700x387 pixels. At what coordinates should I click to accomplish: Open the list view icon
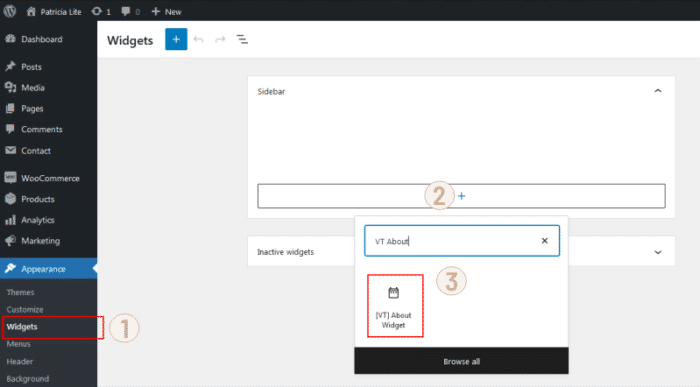[242, 40]
